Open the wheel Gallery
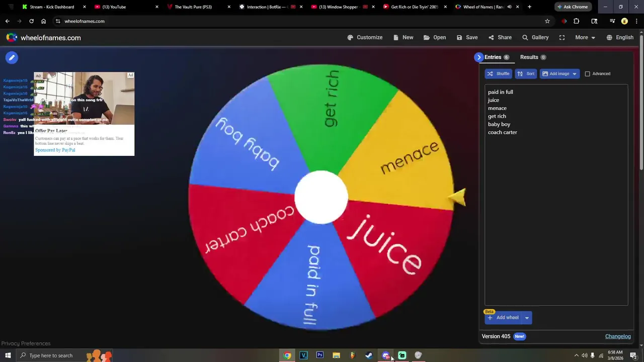This screenshot has height=362, width=644. click(535, 37)
